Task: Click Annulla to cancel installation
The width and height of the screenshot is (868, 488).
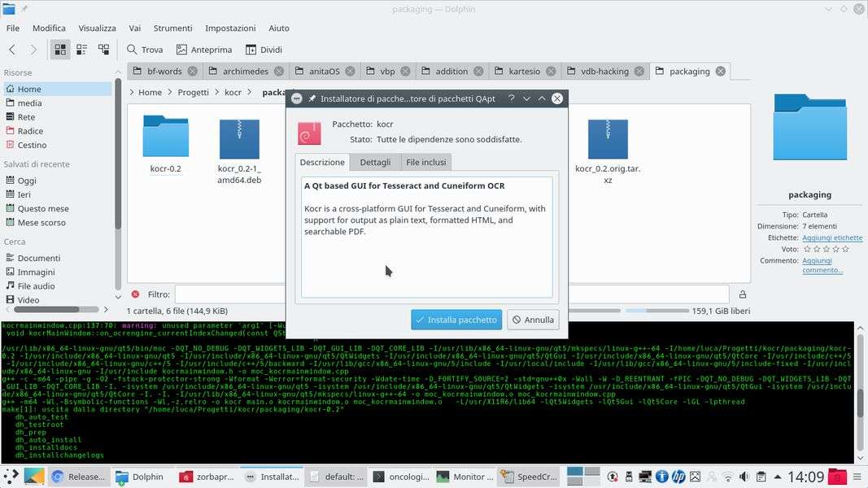Action: pyautogui.click(x=533, y=320)
